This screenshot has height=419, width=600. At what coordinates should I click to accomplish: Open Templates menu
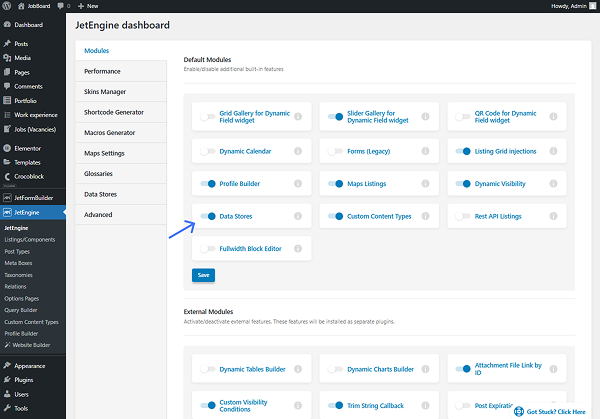tap(33, 162)
